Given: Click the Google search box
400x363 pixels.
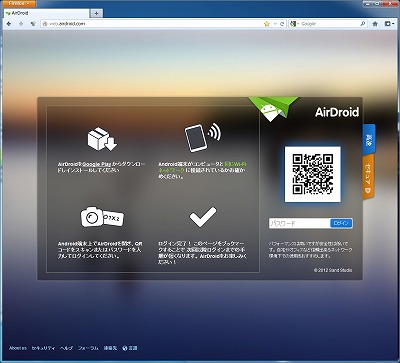Looking at the screenshot, I should click(x=328, y=24).
